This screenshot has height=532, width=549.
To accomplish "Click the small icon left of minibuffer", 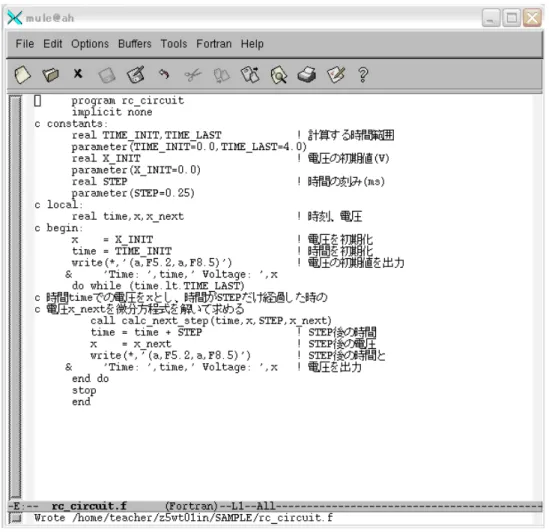I will (15, 518).
